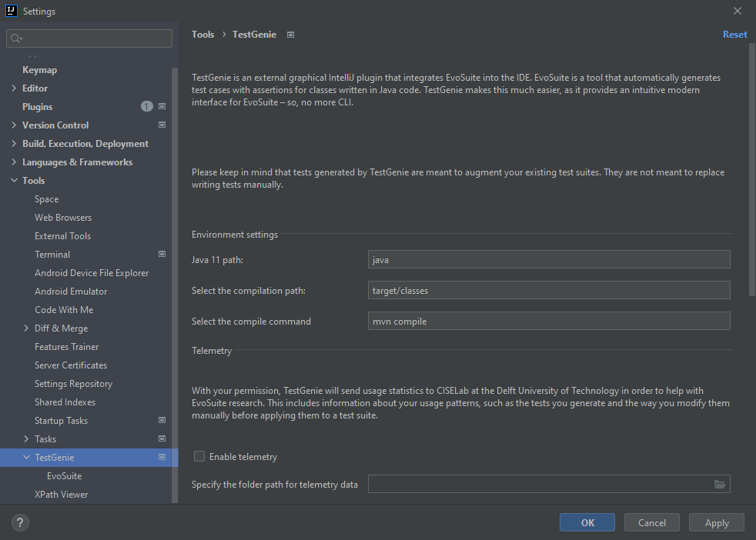756x540 pixels.
Task: Select Features Trainer settings
Action: click(66, 347)
